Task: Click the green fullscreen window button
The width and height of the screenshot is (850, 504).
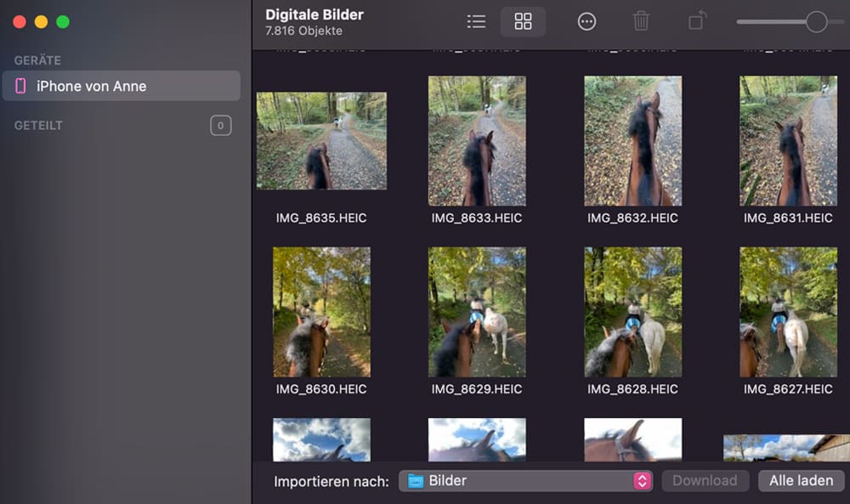Action: tap(63, 21)
